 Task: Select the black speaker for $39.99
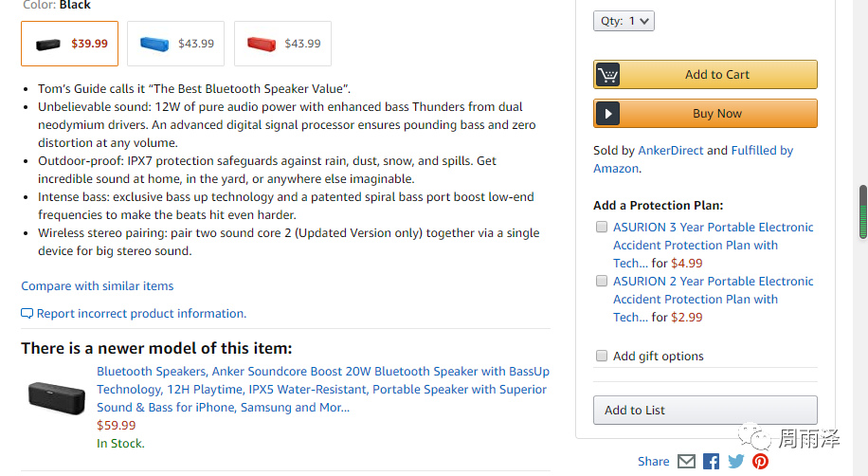point(70,44)
